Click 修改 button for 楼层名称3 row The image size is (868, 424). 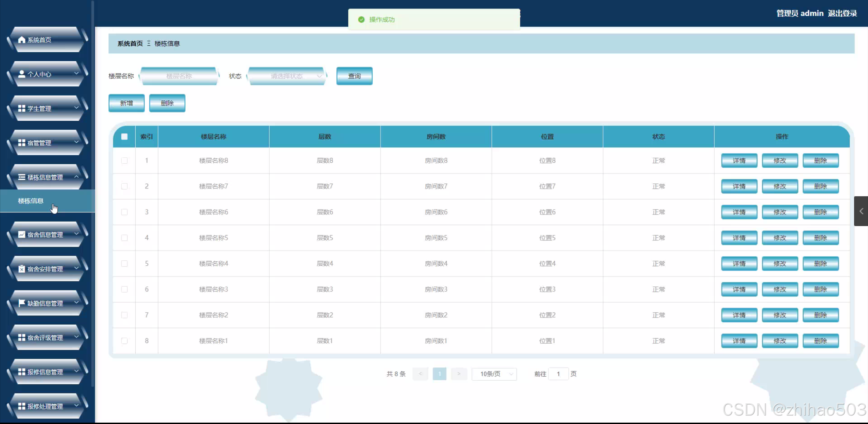tap(779, 289)
